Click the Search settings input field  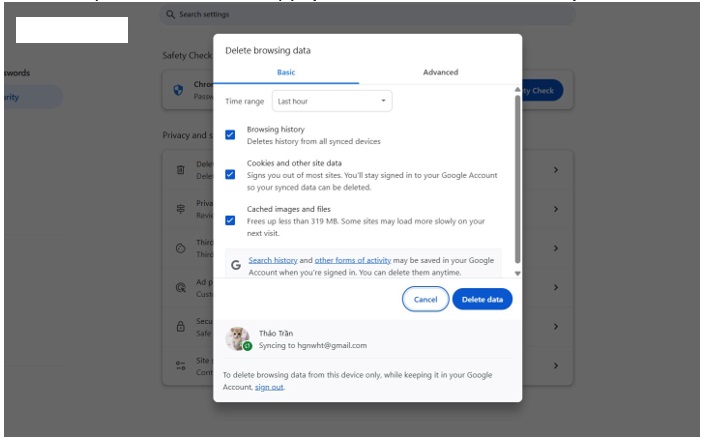pyautogui.click(x=370, y=15)
